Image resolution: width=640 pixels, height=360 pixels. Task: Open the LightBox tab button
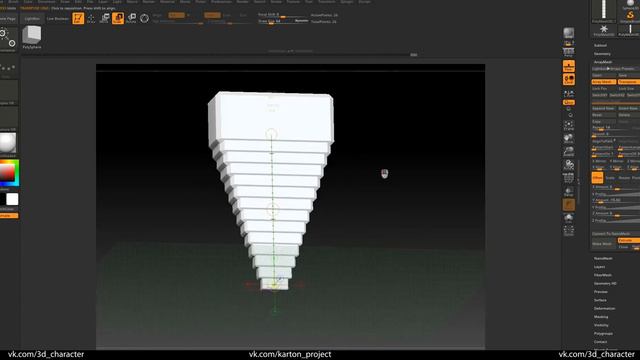32,19
